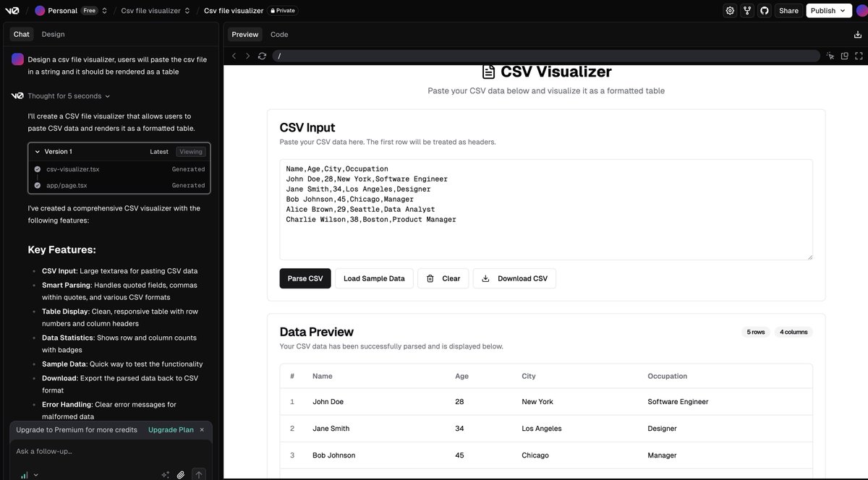
Task: Click the Download CSV button
Action: point(514,278)
